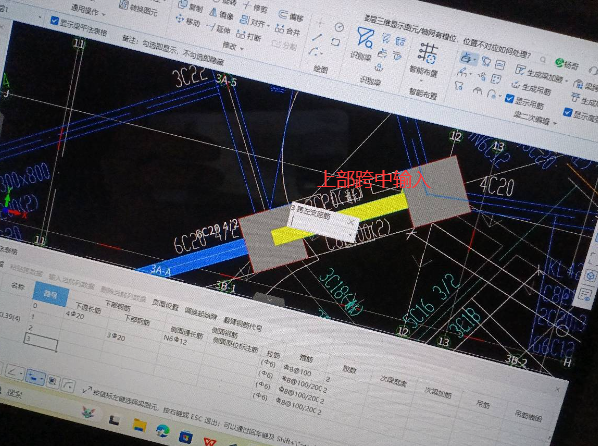This screenshot has width=598, height=446.
Task: Click the 输入当前列数据 button
Action: point(71,281)
